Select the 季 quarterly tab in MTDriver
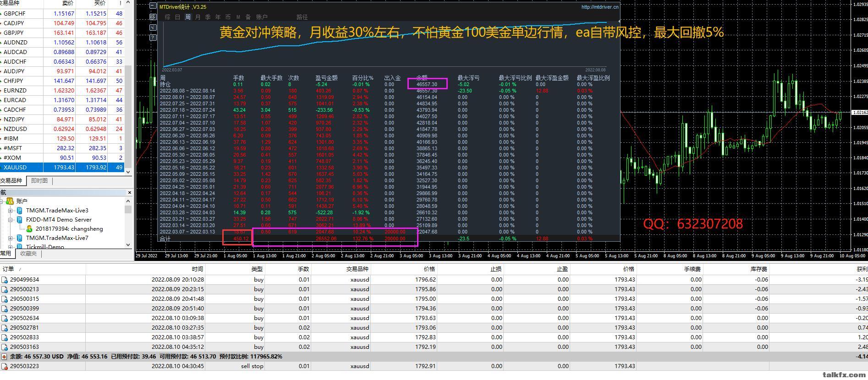This screenshot has width=868, height=380. pos(208,17)
